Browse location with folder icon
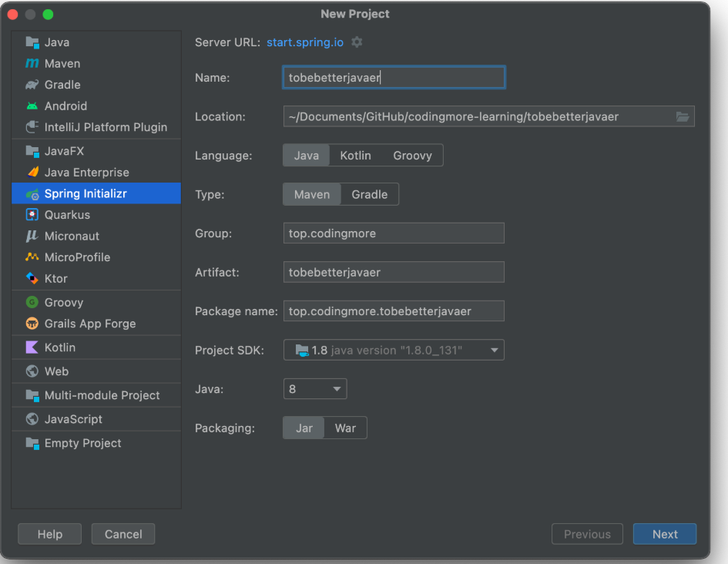The width and height of the screenshot is (728, 564). pos(683,116)
